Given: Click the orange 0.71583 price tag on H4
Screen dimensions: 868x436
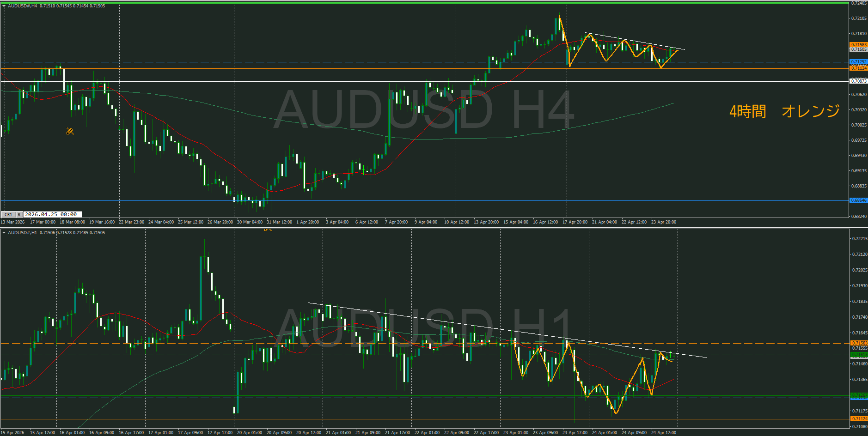Looking at the screenshot, I should 859,45.
